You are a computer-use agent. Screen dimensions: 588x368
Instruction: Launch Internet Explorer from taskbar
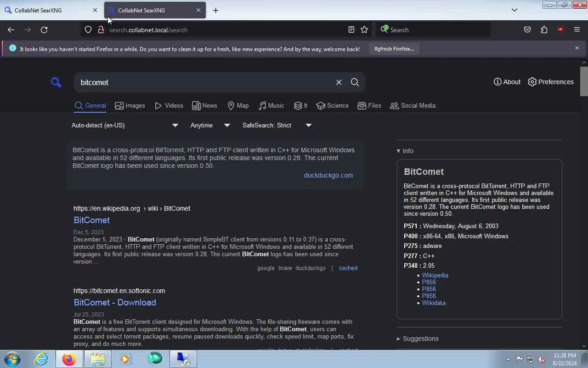tap(41, 359)
